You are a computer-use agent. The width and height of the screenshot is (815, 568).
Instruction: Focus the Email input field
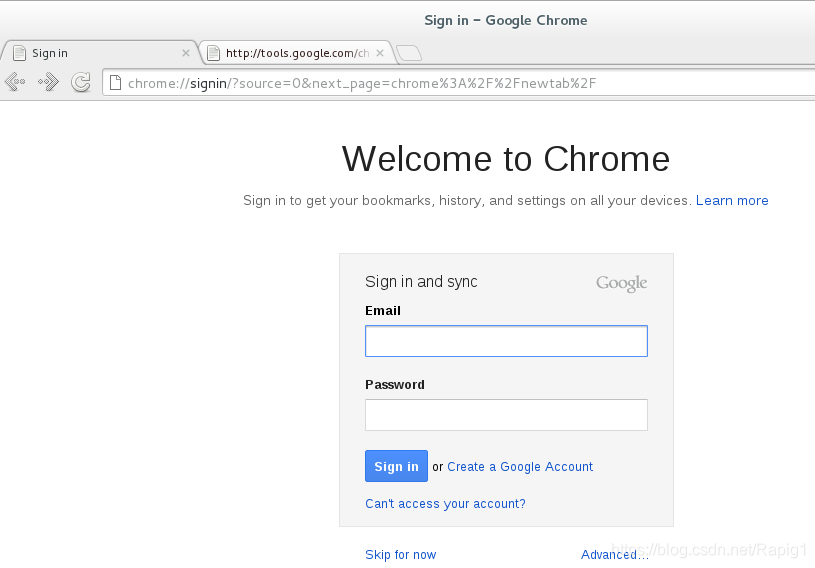(506, 341)
